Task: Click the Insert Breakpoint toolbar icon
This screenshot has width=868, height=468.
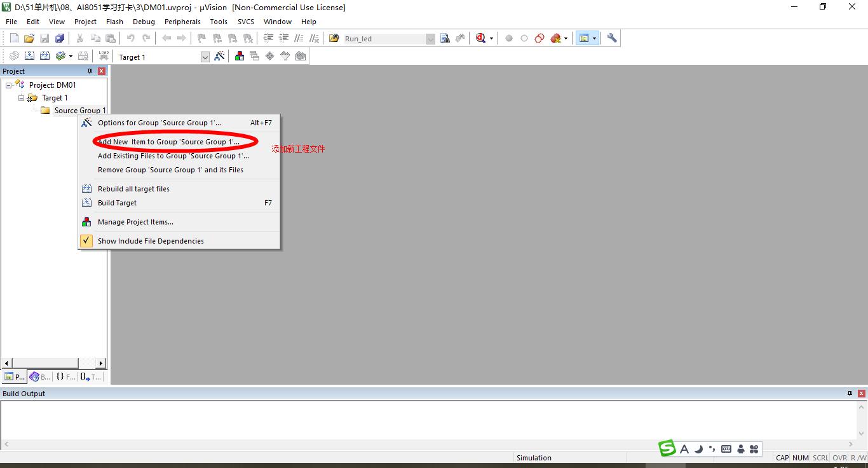Action: 509,38
